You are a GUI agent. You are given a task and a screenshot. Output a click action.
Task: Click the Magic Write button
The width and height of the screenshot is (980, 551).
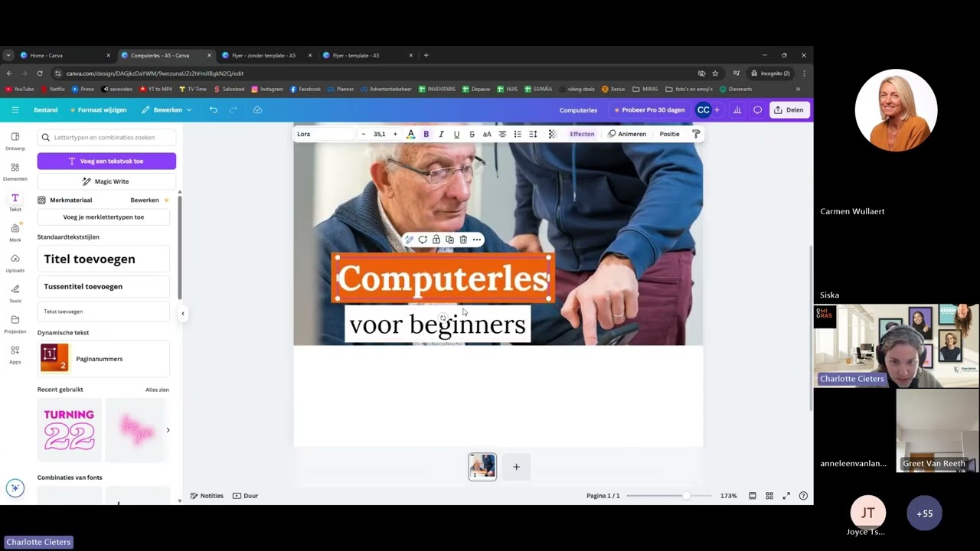coord(106,181)
